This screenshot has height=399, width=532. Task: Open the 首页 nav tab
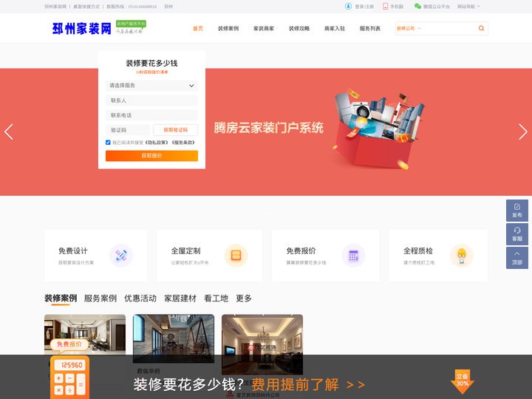pyautogui.click(x=198, y=29)
